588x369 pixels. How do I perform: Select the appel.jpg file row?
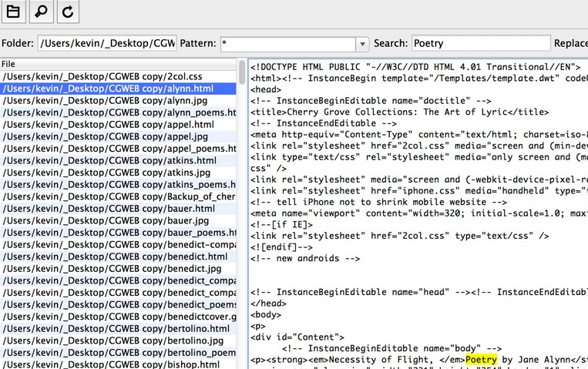tap(118, 136)
